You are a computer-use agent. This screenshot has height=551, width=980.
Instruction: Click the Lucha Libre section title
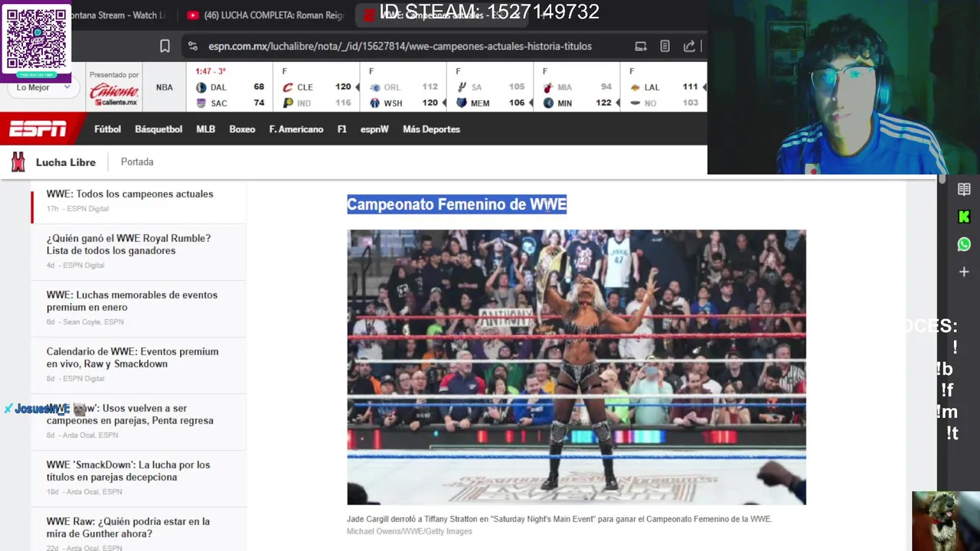[66, 162]
